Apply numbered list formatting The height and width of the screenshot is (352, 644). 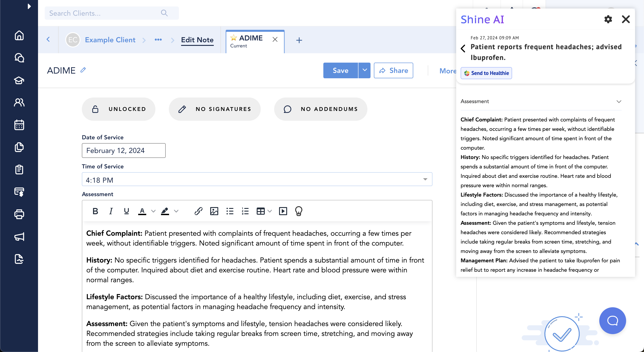(245, 211)
